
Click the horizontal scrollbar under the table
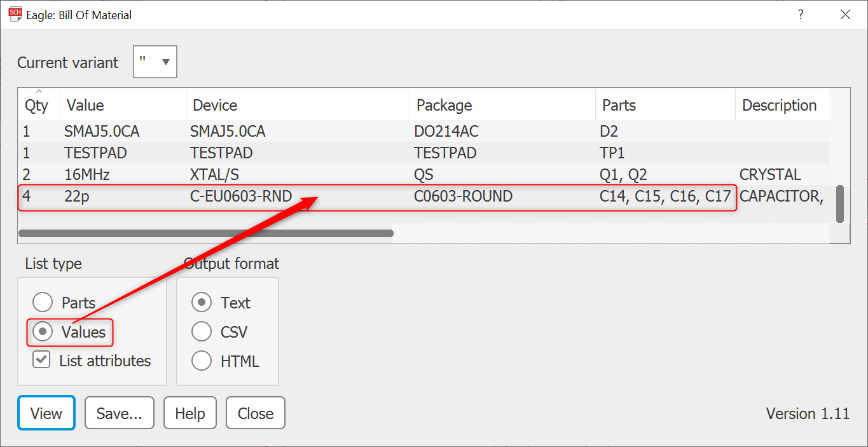pyautogui.click(x=206, y=233)
